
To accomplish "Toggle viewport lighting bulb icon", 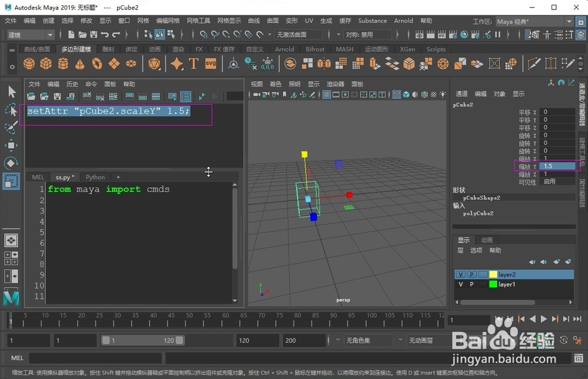I will click(443, 95).
